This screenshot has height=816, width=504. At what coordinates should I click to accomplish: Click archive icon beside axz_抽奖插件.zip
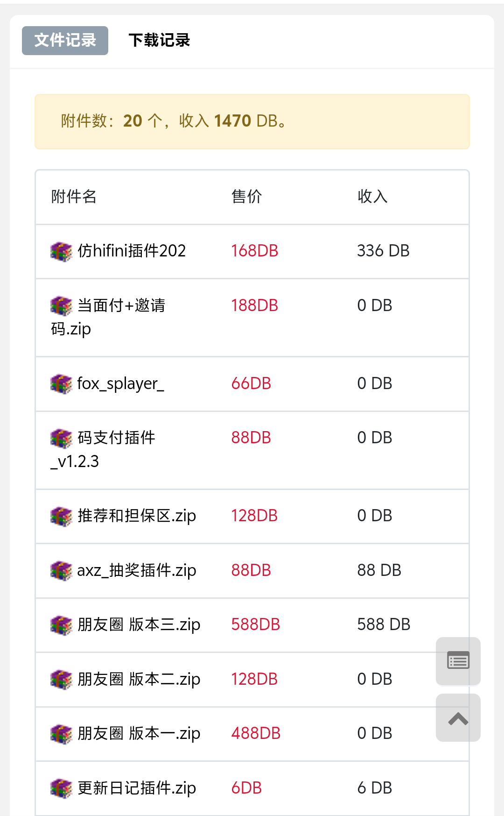click(x=61, y=571)
